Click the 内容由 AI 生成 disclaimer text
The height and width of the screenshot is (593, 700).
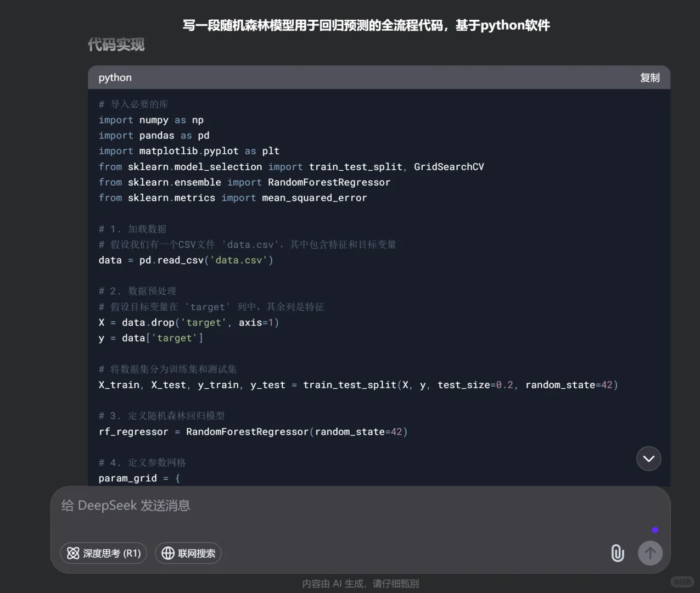coord(360,584)
